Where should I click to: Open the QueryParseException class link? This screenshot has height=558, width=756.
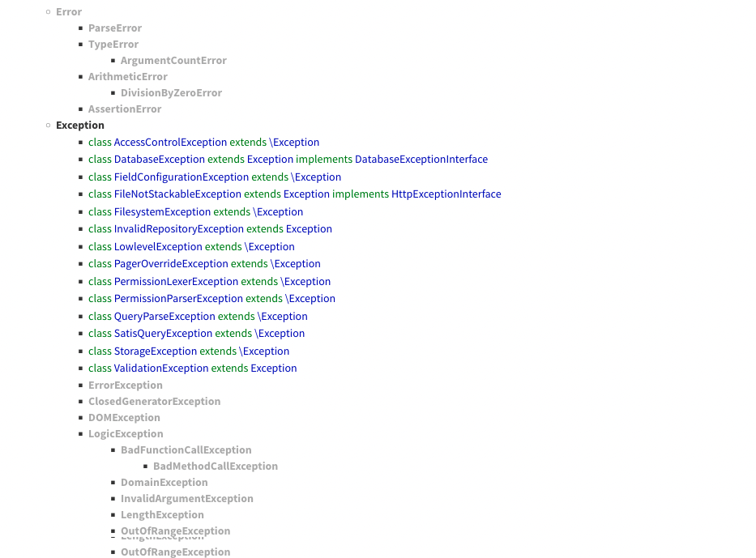pos(164,317)
